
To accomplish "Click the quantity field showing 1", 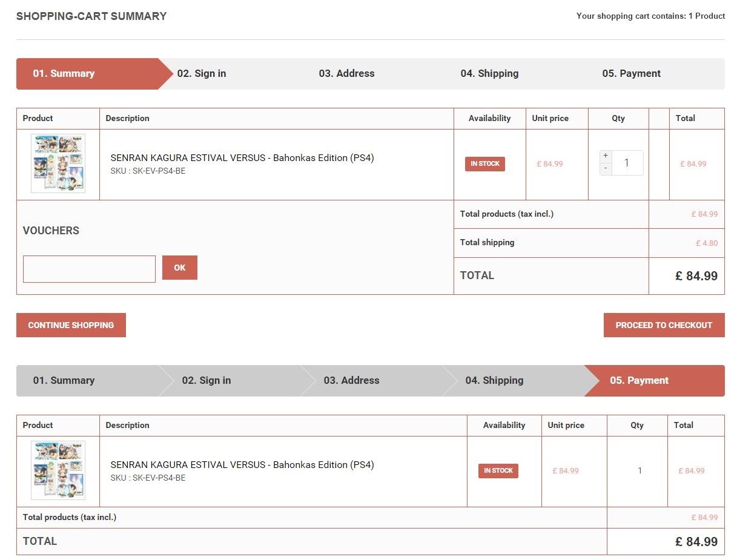I will click(627, 163).
